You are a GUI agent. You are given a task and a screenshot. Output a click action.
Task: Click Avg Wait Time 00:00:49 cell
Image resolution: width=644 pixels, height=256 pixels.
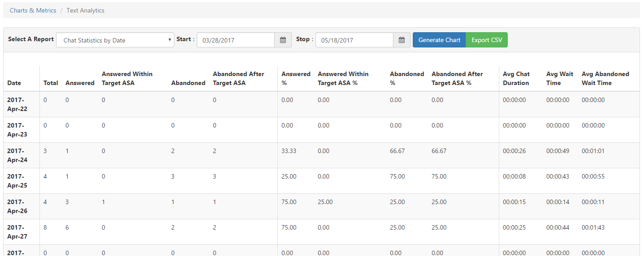click(x=558, y=151)
